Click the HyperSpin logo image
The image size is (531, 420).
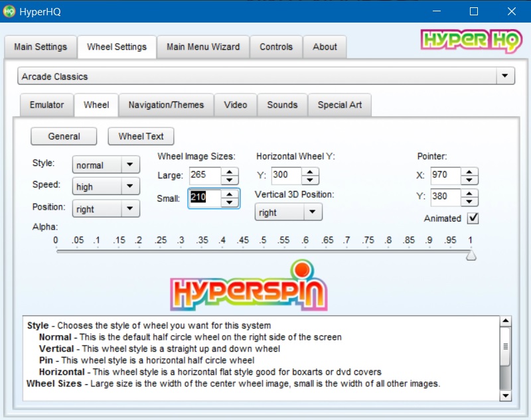coord(248,286)
